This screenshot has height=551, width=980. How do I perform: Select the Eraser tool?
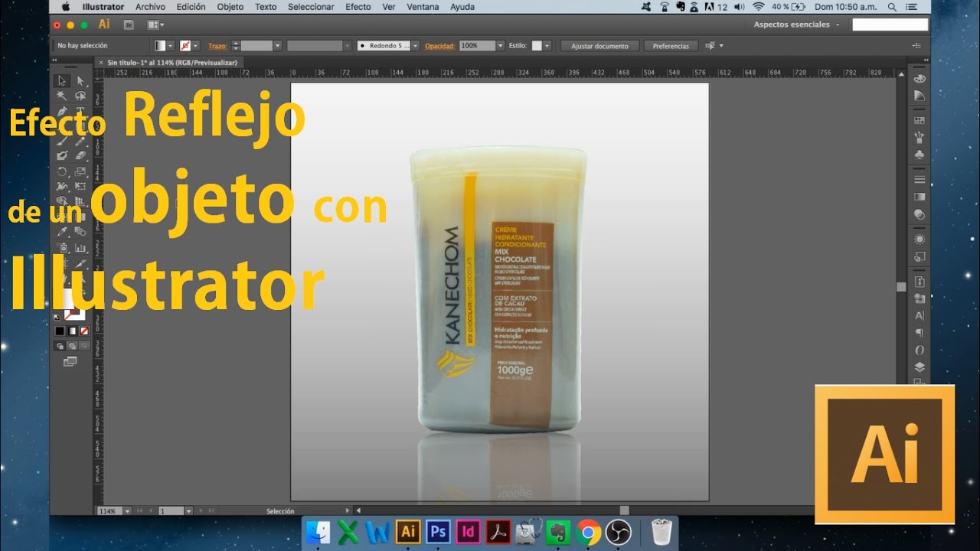tap(80, 156)
